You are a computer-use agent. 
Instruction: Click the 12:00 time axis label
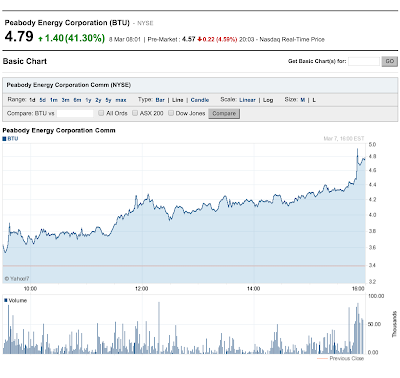142,289
